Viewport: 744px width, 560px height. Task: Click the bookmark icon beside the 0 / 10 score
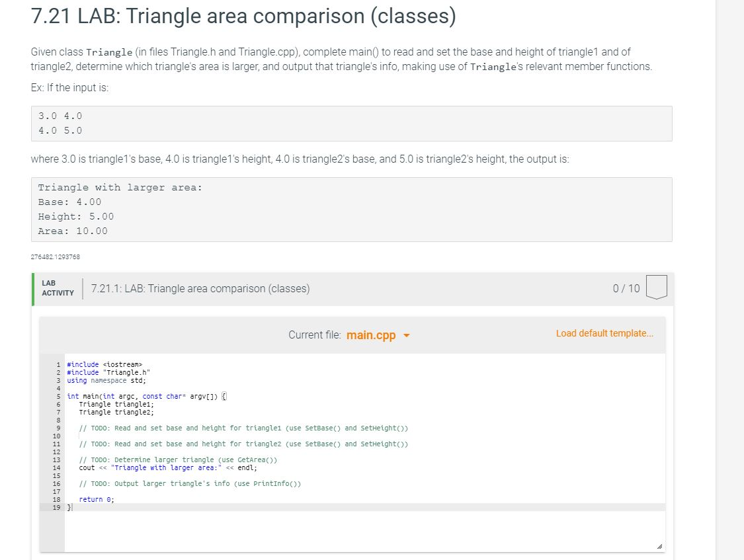click(x=657, y=287)
